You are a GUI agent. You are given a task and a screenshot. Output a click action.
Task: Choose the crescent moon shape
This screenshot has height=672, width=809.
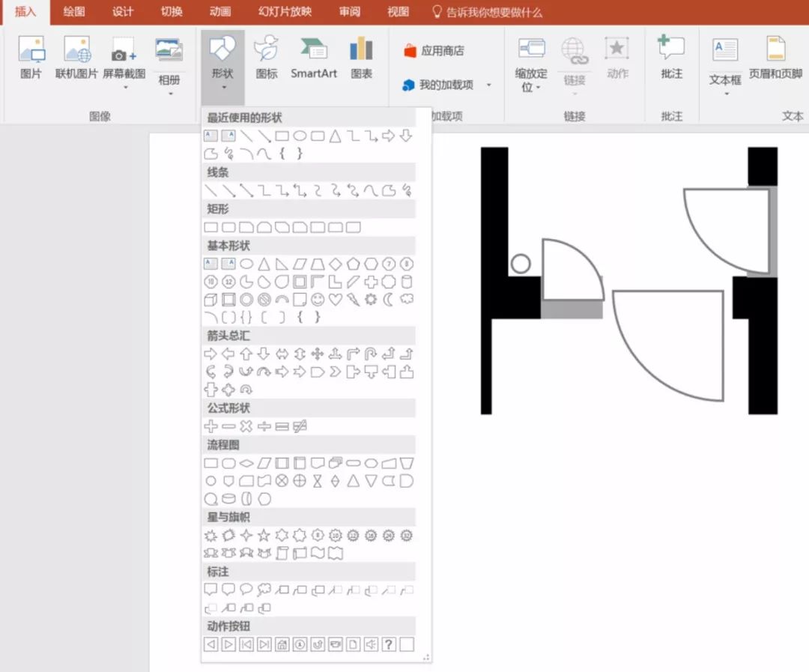pos(389,300)
